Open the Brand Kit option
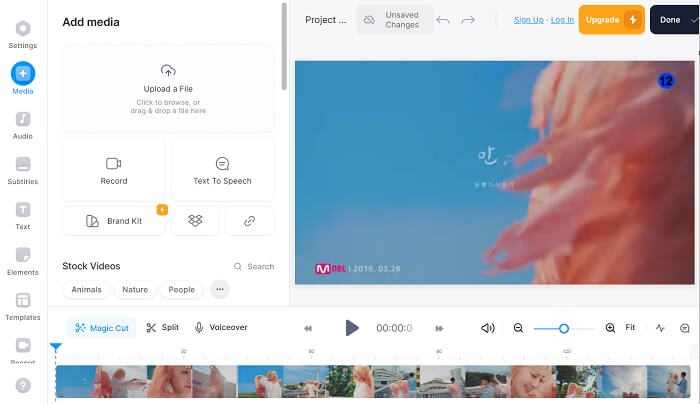The image size is (700, 404). 114,221
